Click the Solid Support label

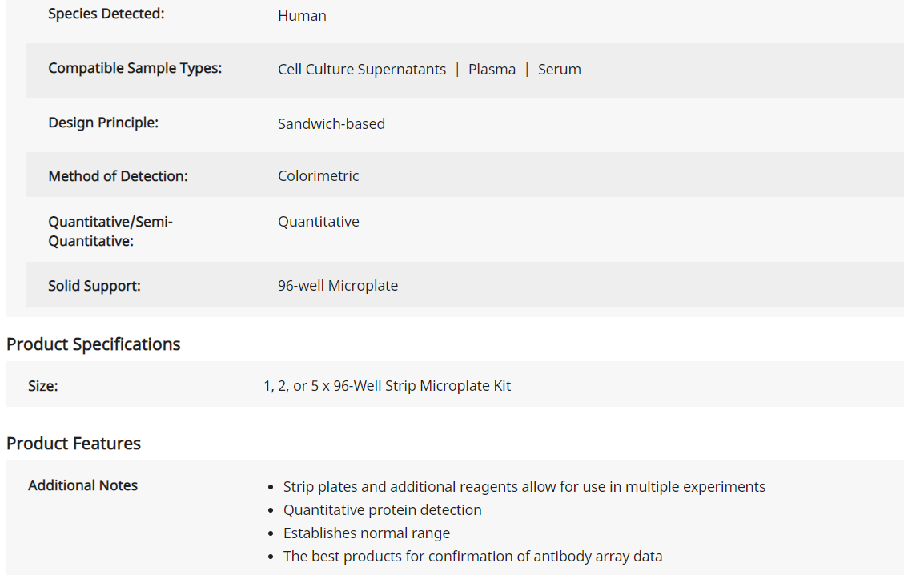click(x=94, y=286)
